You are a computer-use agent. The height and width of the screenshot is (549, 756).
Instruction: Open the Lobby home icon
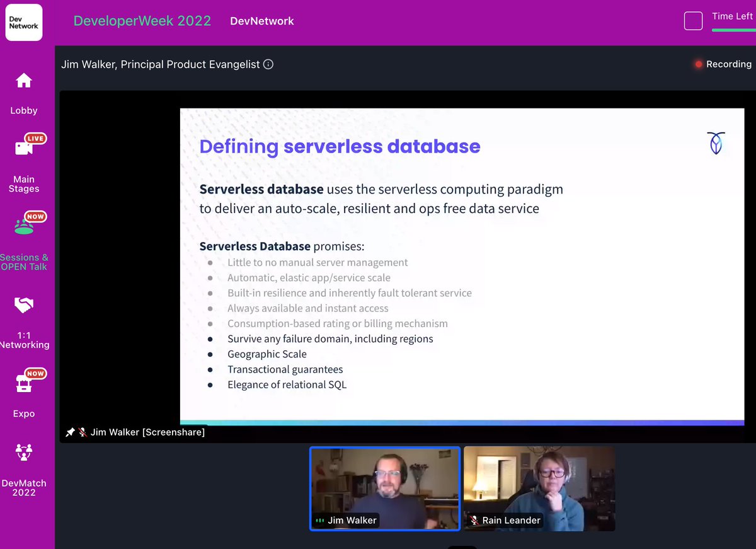click(x=24, y=81)
